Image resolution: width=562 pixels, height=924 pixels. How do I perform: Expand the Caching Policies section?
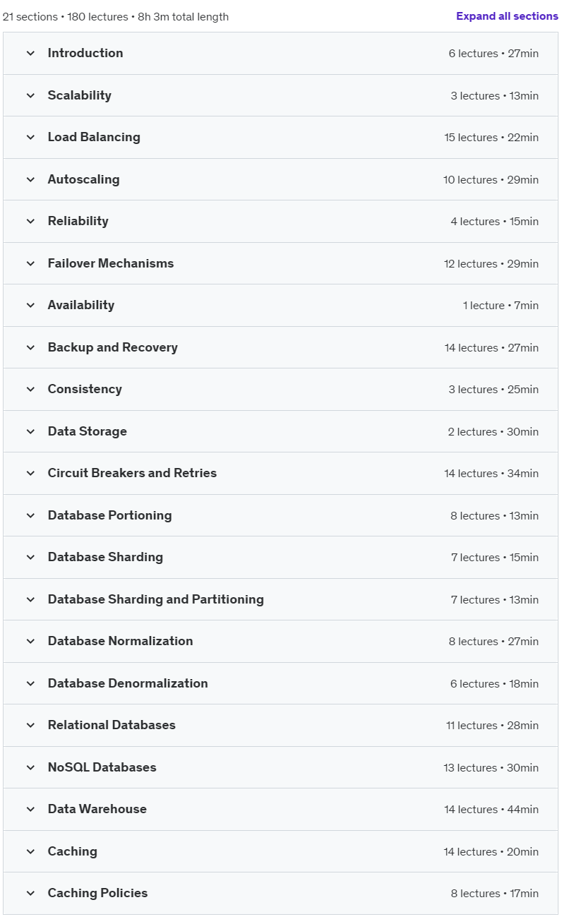[x=280, y=893]
